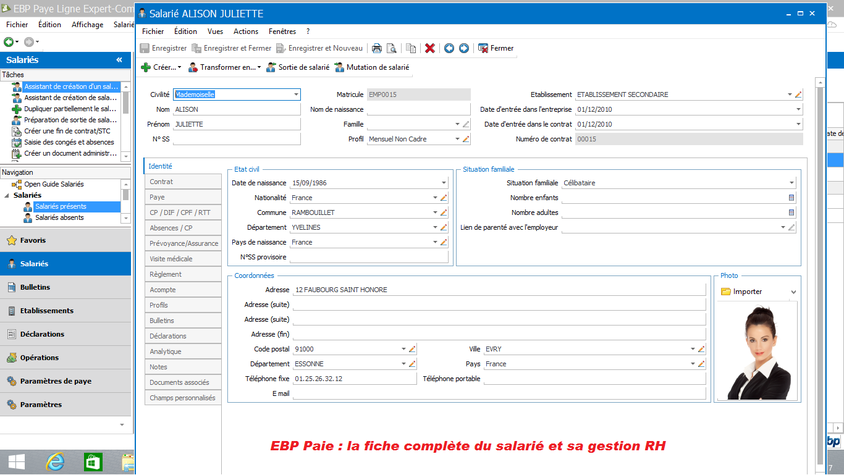Edit Etablissement with the pencil icon
The width and height of the screenshot is (844, 475).
click(x=798, y=95)
